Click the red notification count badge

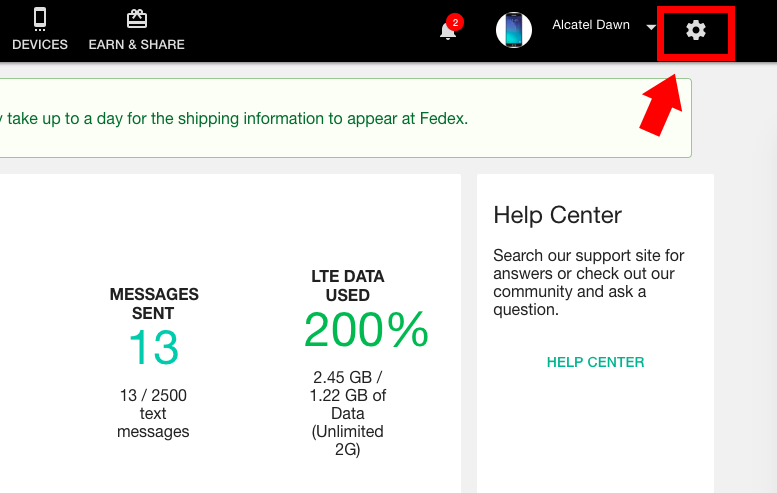(455, 22)
